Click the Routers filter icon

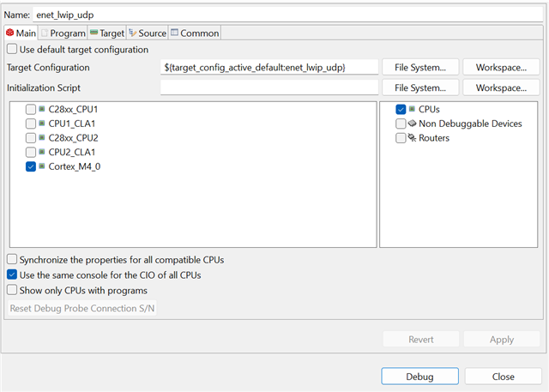pos(413,138)
